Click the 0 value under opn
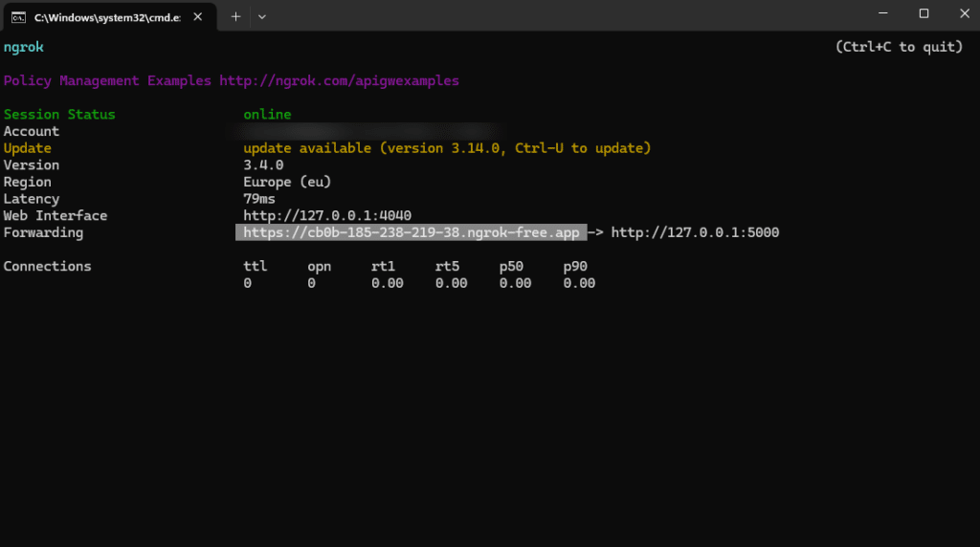Image resolution: width=980 pixels, height=547 pixels. (x=311, y=283)
